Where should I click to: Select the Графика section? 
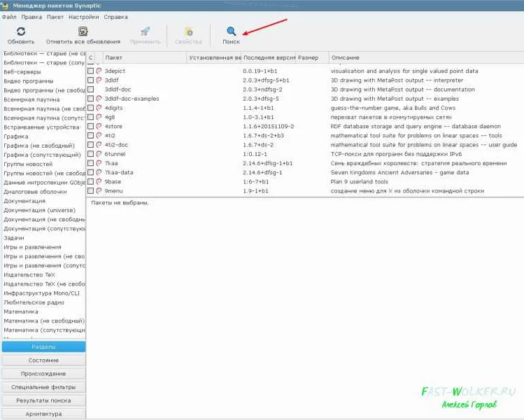(x=16, y=136)
